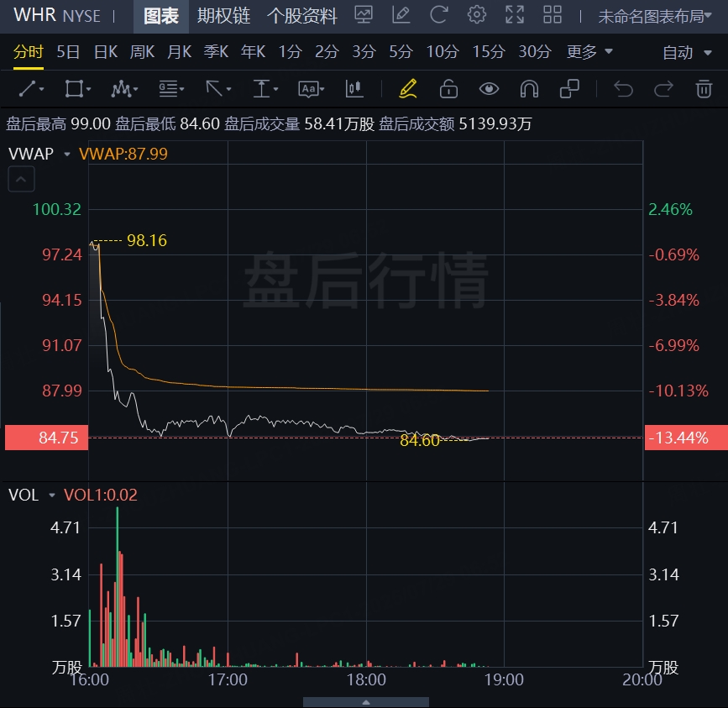Screen dimensions: 728x708
Task: Undo the last drawing action
Action: (x=623, y=88)
